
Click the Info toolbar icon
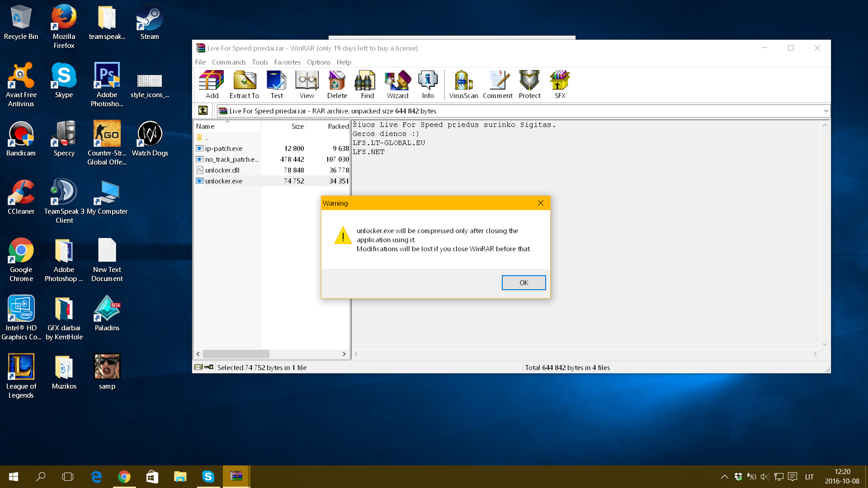(428, 84)
